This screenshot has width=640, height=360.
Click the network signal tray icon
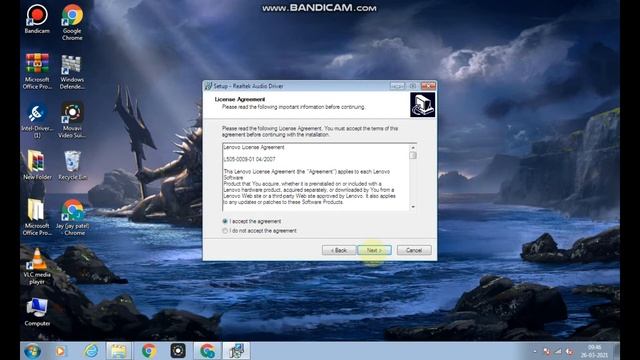[x=558, y=351]
